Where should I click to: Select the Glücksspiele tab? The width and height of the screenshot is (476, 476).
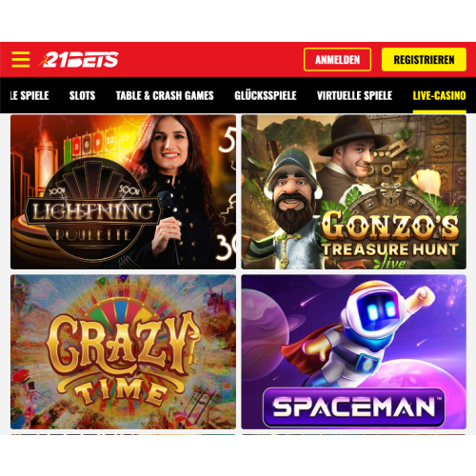point(266,95)
